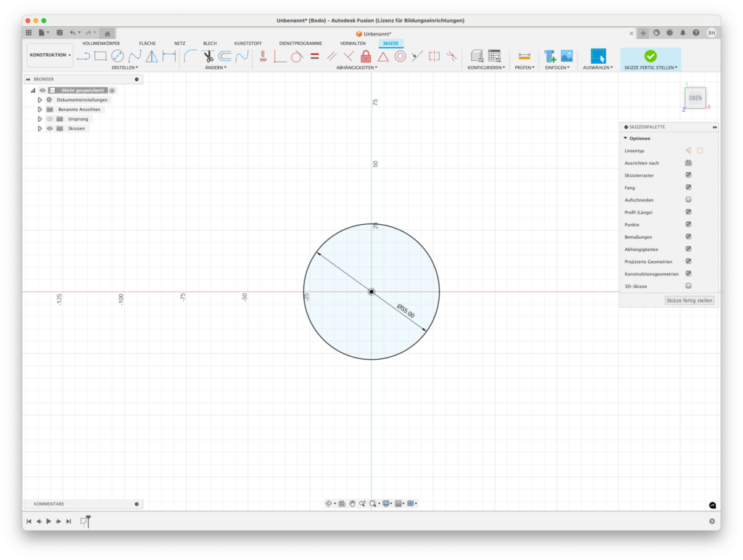This screenshot has width=743, height=560.
Task: Open the KONSTRUKTION workspace dropdown
Action: pyautogui.click(x=50, y=55)
